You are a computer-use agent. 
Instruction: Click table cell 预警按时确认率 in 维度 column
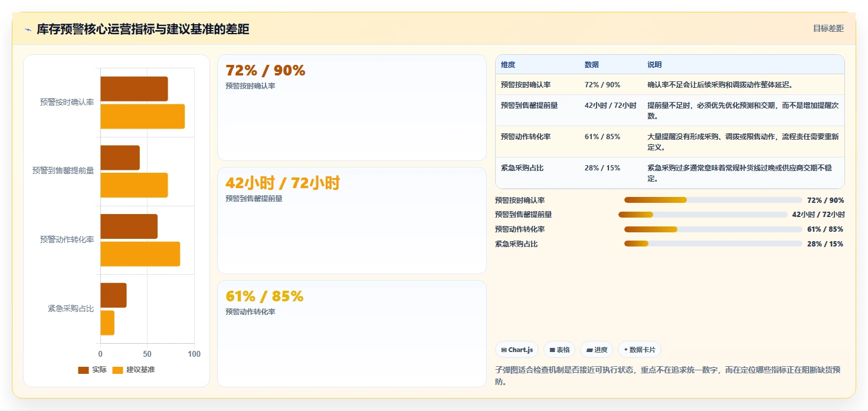[526, 85]
